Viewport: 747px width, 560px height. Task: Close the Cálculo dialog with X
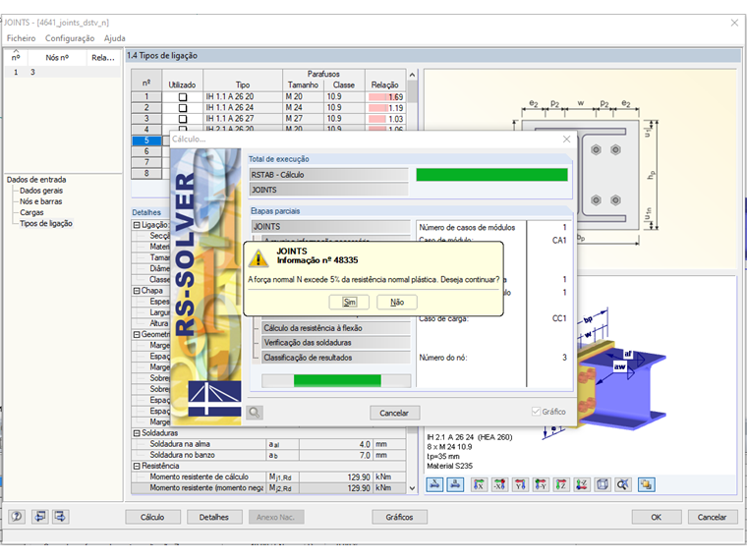[x=566, y=140]
